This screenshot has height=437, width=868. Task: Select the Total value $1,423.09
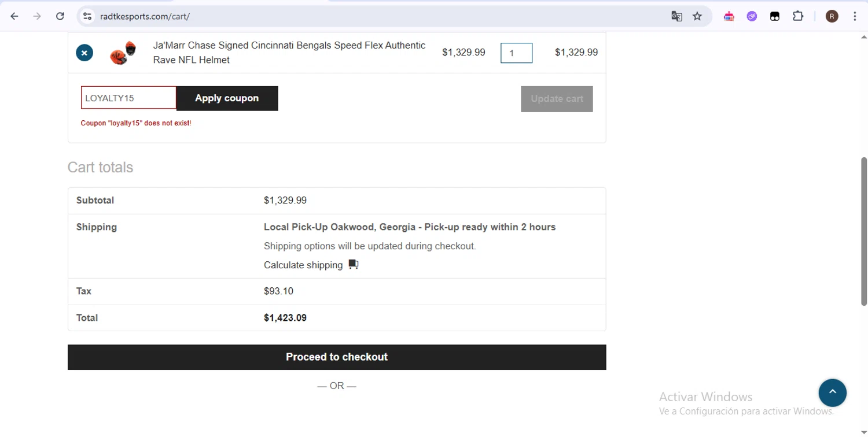[285, 318]
